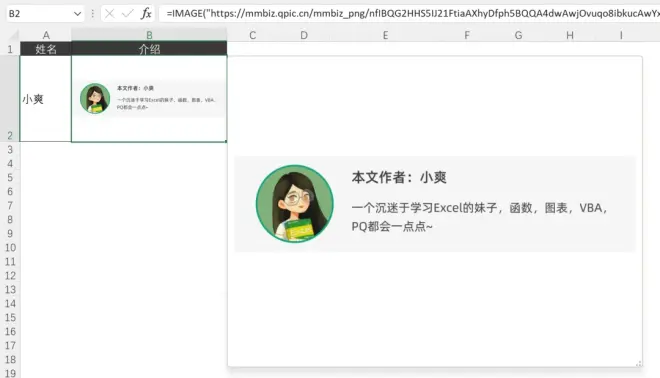Click the small author image in B2

click(x=149, y=98)
